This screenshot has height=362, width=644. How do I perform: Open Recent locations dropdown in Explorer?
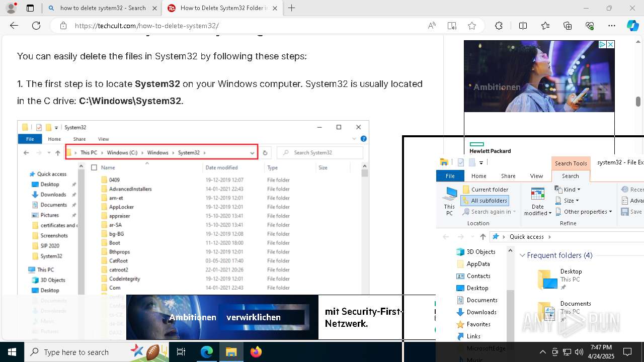(x=472, y=236)
